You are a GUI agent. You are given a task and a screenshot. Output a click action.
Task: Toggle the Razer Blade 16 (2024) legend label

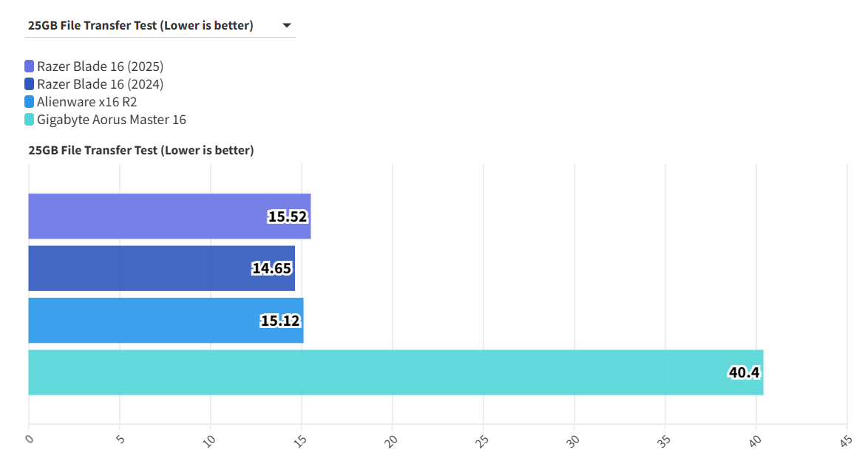point(100,84)
